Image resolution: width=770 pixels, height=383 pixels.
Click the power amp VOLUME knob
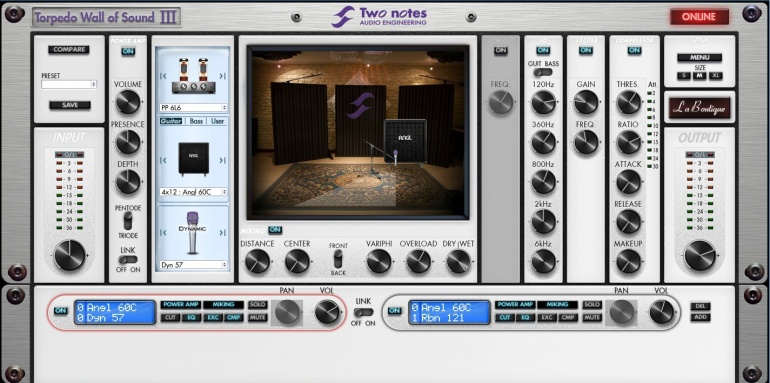tap(128, 102)
